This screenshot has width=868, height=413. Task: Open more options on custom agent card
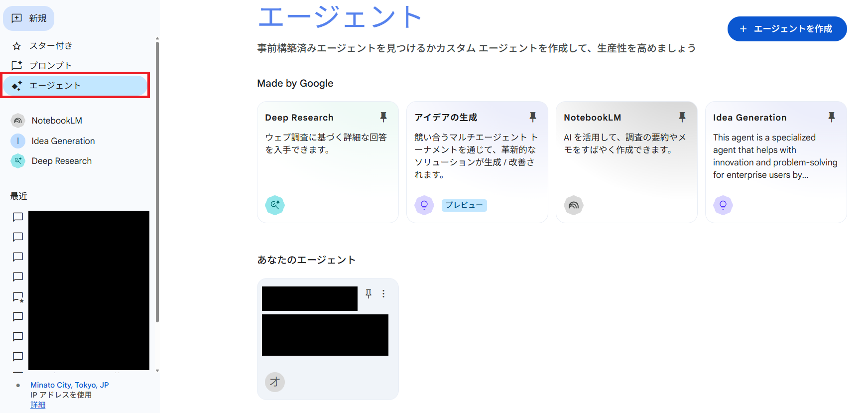383,294
